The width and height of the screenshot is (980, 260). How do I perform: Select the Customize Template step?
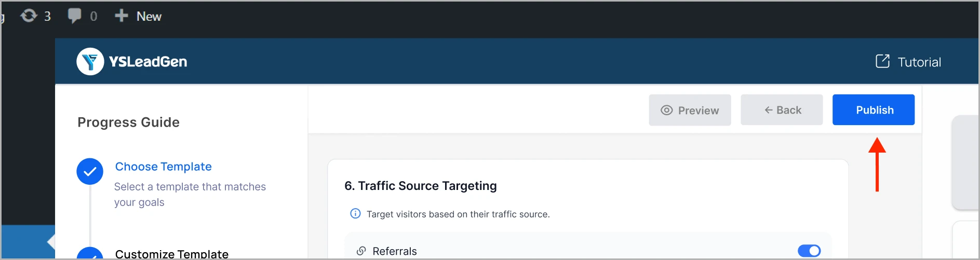pyautogui.click(x=172, y=254)
